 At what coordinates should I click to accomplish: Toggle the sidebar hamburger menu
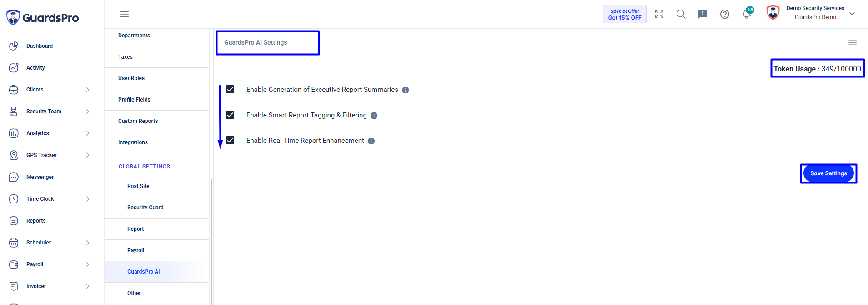(x=125, y=14)
